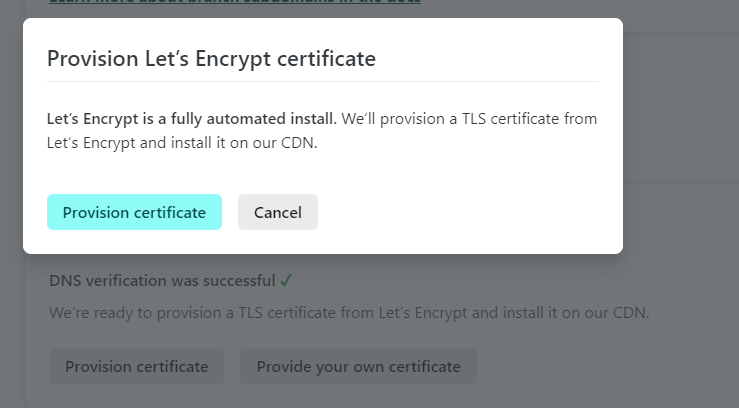Click the divider line under dialog title

pyautogui.click(x=323, y=82)
